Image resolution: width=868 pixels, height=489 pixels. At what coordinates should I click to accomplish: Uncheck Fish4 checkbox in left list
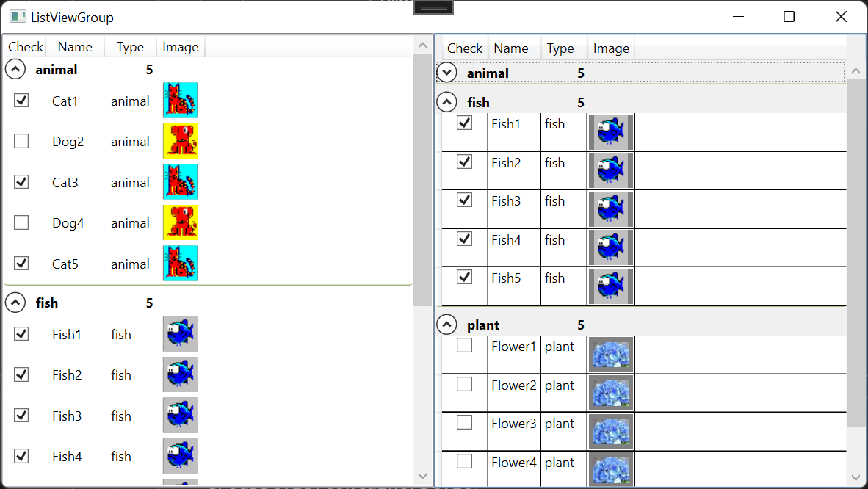click(21, 456)
